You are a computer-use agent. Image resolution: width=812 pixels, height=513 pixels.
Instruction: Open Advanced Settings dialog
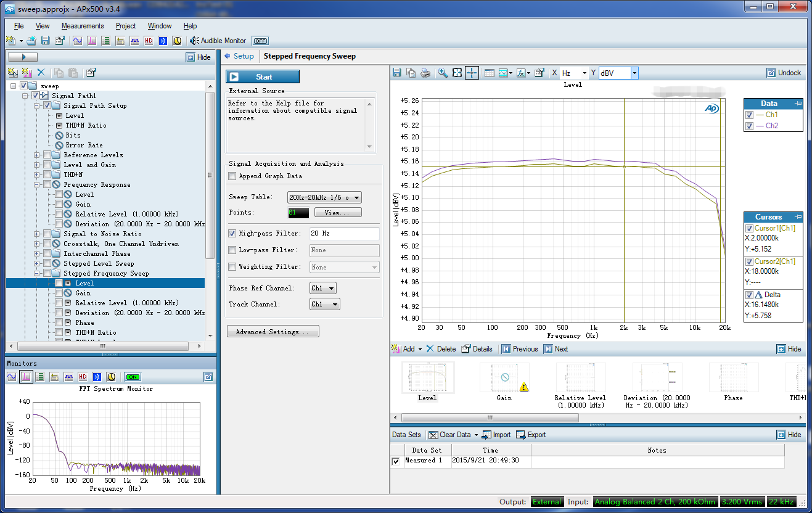coord(273,332)
